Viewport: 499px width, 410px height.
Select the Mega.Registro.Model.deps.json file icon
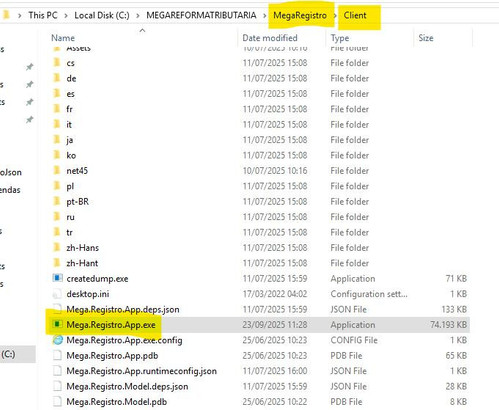57,386
